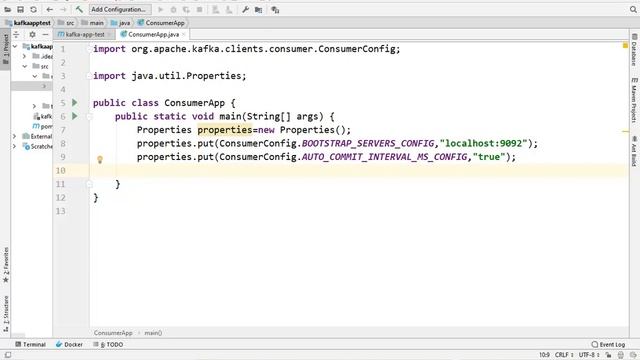Click main() in bottom editor breadcrumb
This screenshot has height=360, width=640.
(x=153, y=333)
